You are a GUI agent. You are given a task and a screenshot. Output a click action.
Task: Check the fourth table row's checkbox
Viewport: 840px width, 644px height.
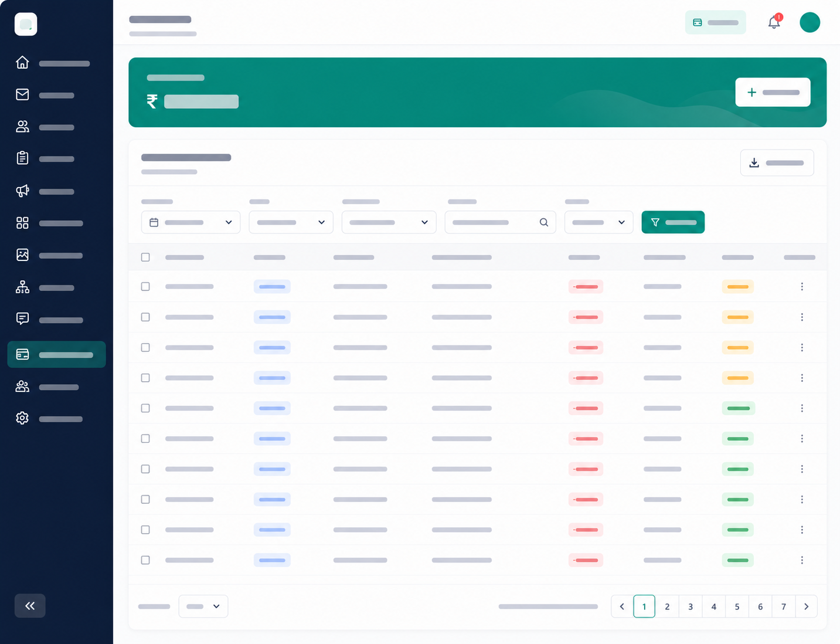[x=145, y=378]
